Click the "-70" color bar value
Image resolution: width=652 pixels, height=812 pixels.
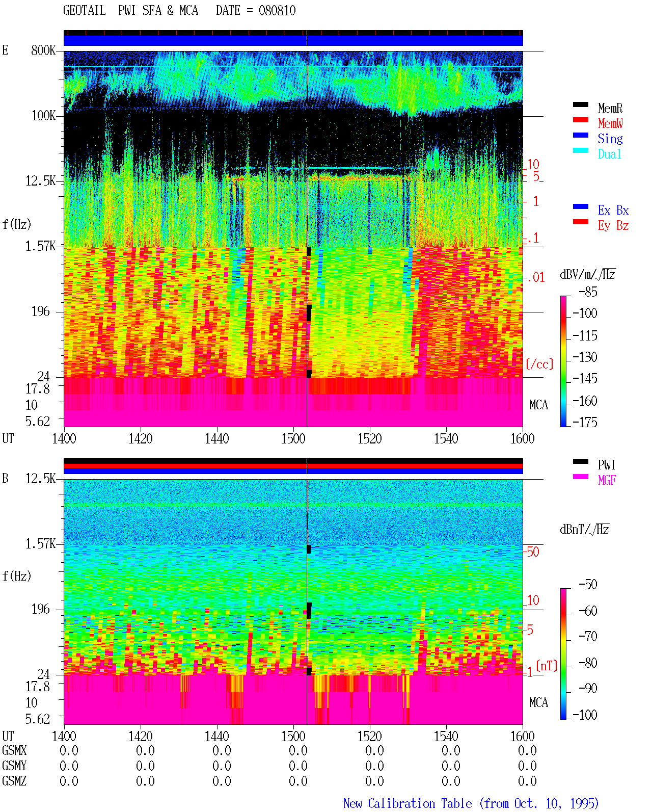[x=588, y=636]
